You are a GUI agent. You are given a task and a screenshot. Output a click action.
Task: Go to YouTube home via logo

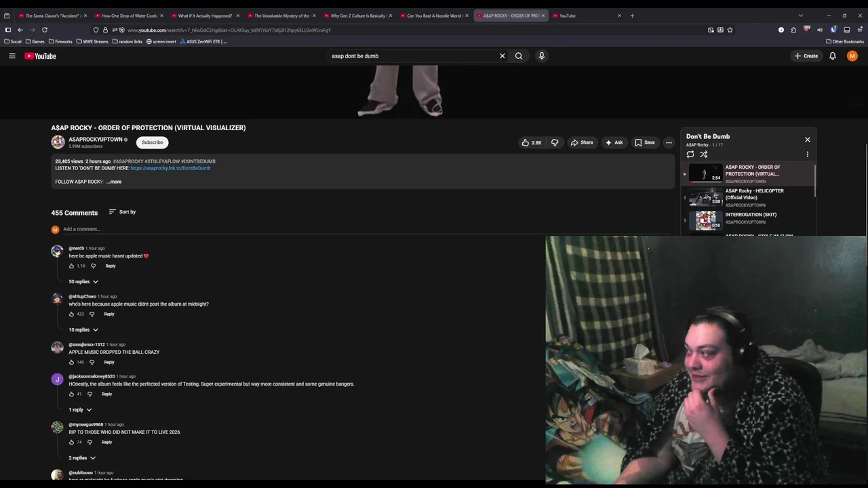pos(41,56)
